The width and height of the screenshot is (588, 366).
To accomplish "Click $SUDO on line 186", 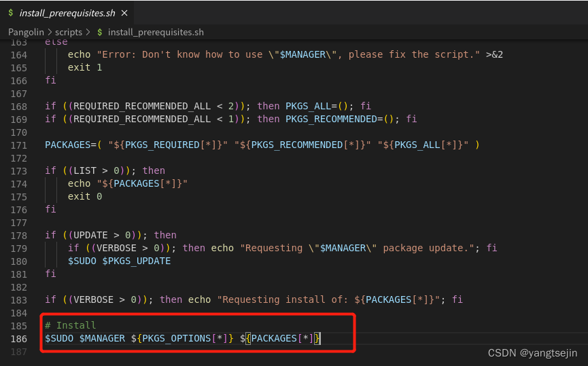I will (59, 338).
